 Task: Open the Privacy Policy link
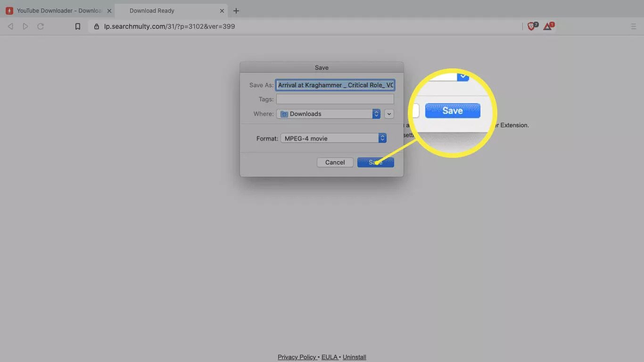[297, 357]
